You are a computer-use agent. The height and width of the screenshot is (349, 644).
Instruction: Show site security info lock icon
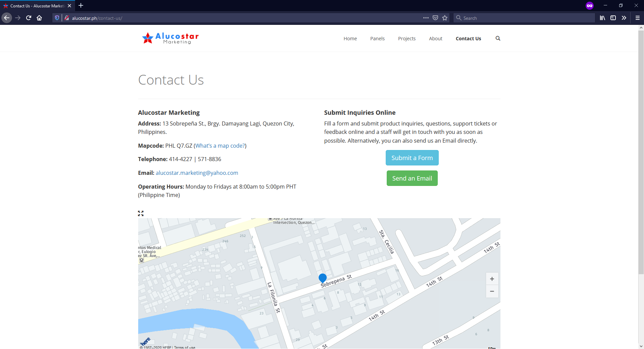click(x=67, y=18)
